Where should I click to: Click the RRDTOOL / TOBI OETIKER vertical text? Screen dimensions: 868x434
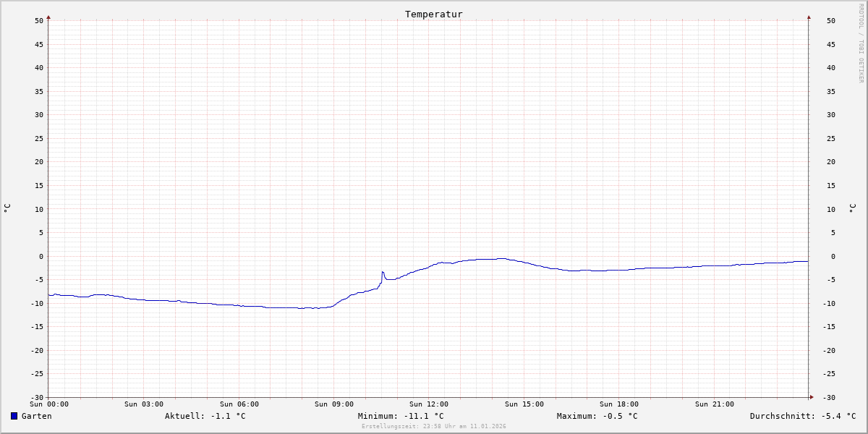(x=861, y=43)
